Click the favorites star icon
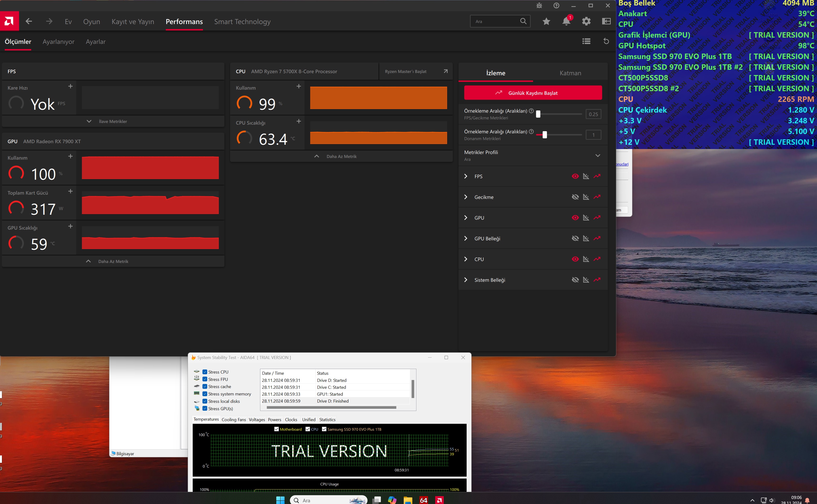817x504 pixels. pos(546,22)
